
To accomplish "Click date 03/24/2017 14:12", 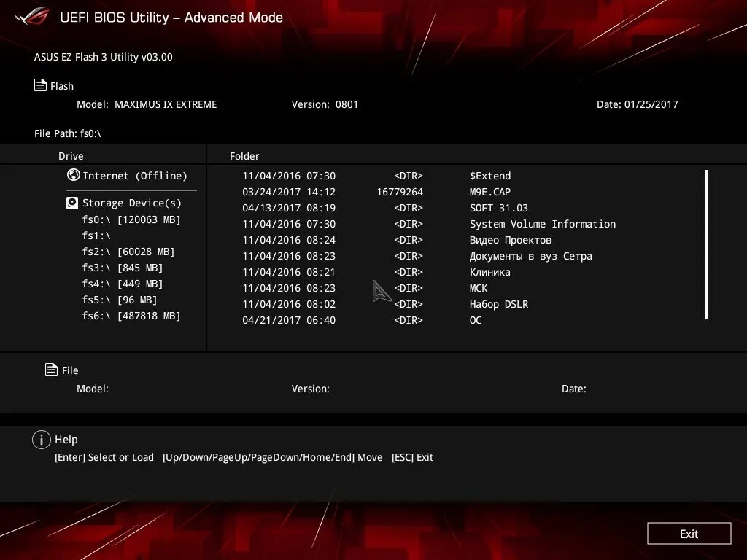I will (289, 192).
